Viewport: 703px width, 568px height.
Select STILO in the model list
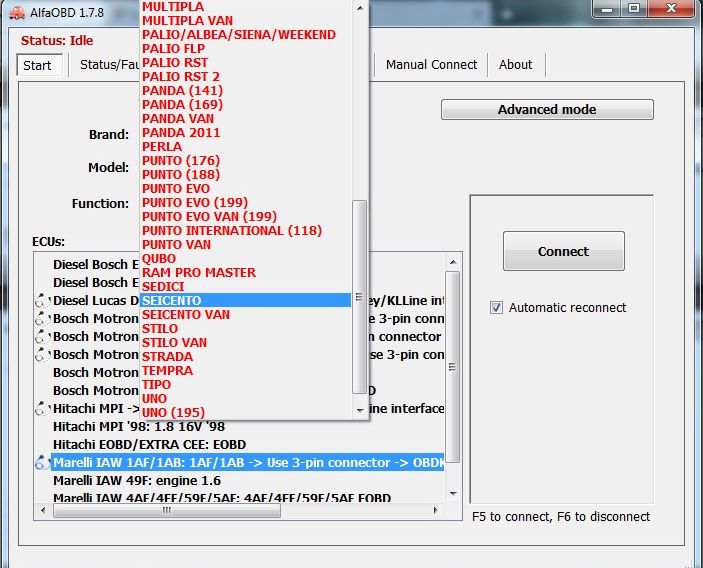point(160,328)
